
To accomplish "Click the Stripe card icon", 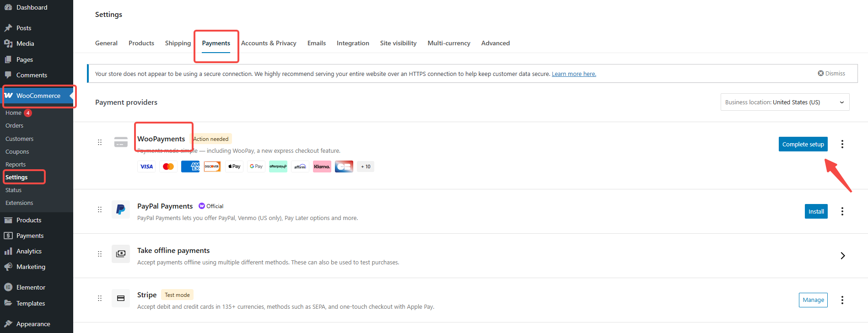I will pyautogui.click(x=121, y=298).
